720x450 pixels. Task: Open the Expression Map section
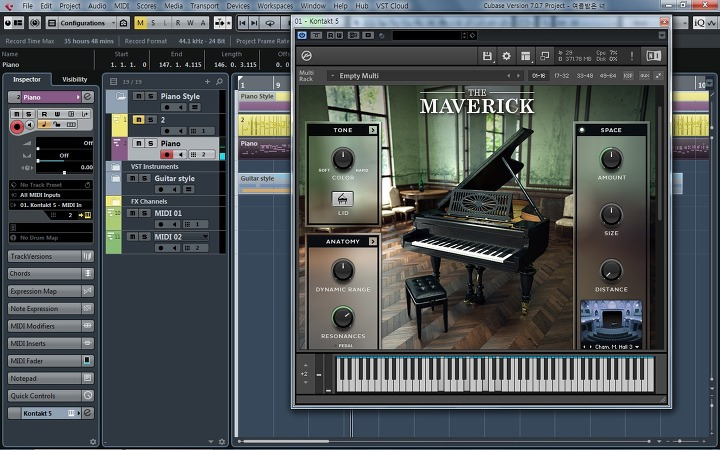click(x=51, y=291)
